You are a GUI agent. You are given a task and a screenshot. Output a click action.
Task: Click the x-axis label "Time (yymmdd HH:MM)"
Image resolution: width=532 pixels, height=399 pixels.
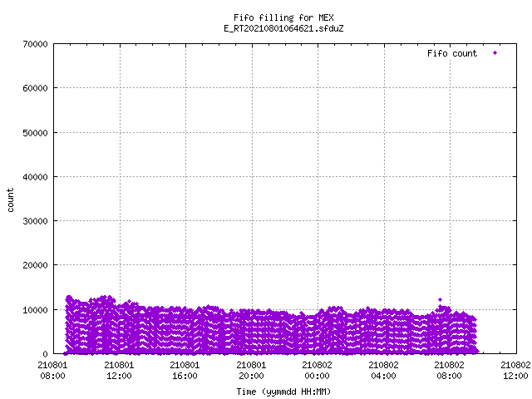283,392
